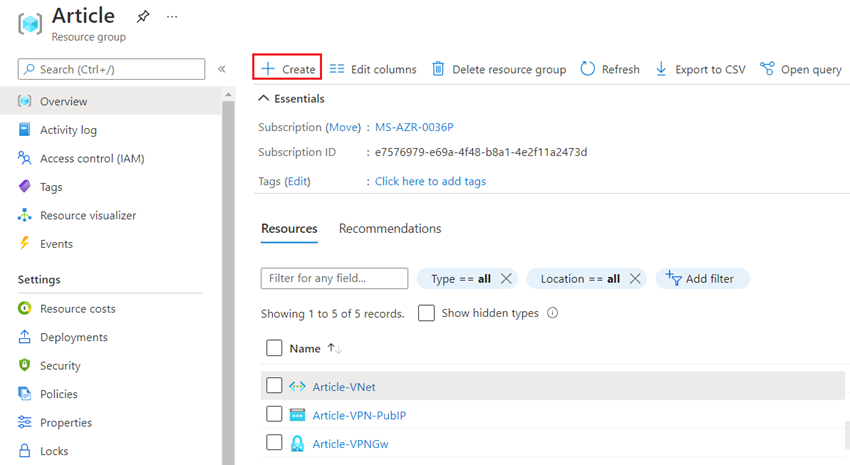Collapse the Essentials section
Image resolution: width=850 pixels, height=465 pixels.
[x=264, y=98]
